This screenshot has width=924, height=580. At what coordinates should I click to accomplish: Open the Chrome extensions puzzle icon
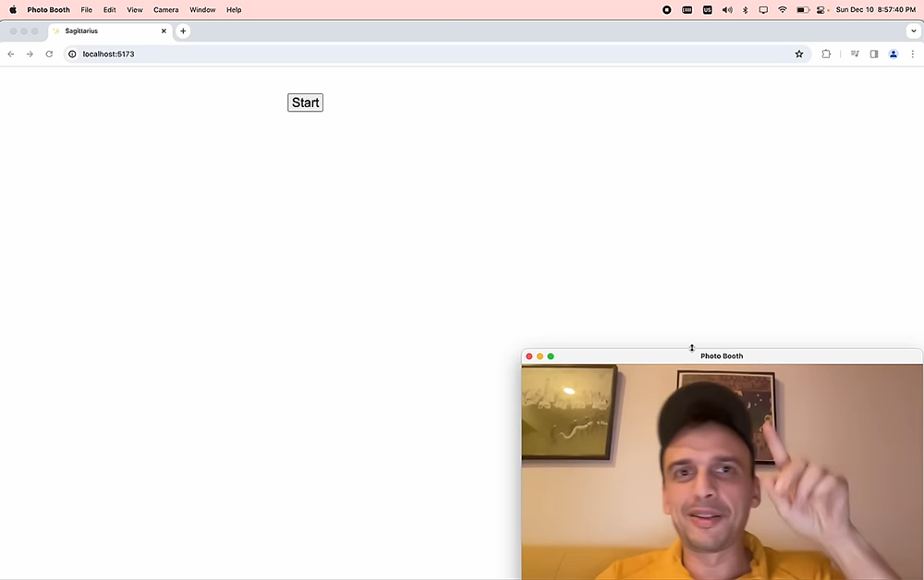coord(826,54)
